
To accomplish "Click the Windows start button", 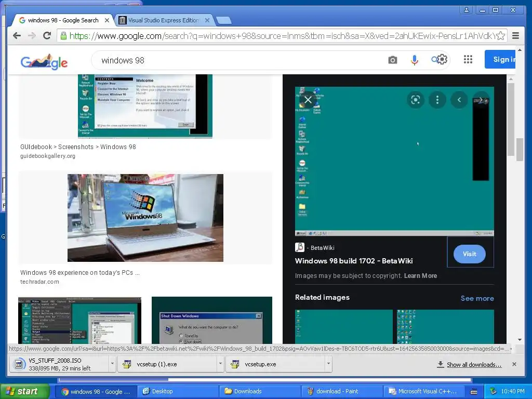I will pyautogui.click(x=25, y=391).
